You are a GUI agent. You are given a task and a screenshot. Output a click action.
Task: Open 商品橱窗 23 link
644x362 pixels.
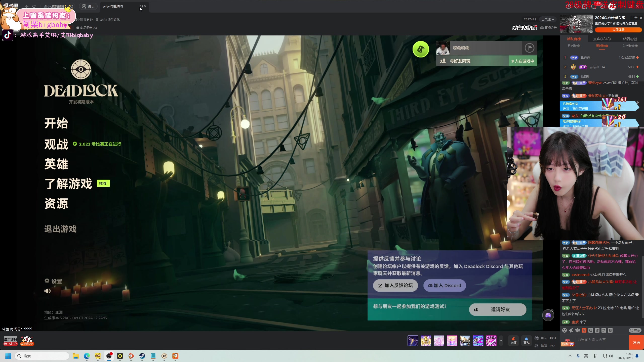point(87,28)
